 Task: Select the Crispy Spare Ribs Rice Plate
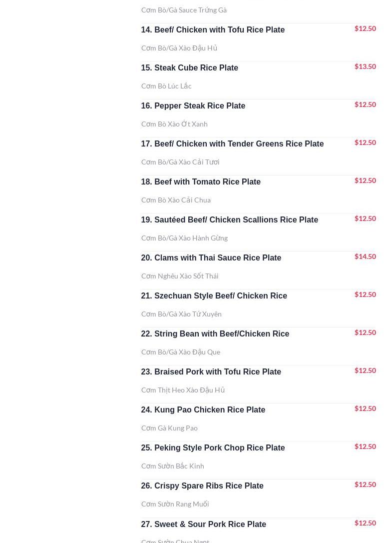(x=202, y=486)
